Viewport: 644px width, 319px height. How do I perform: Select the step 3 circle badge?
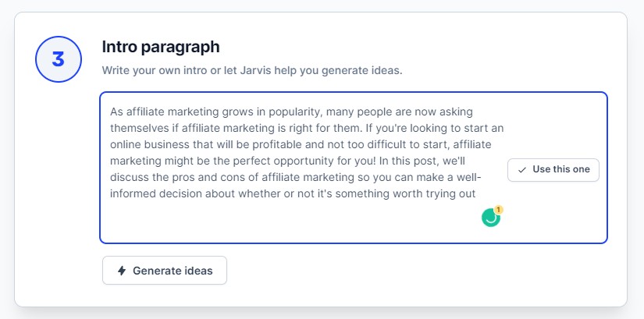click(x=59, y=59)
